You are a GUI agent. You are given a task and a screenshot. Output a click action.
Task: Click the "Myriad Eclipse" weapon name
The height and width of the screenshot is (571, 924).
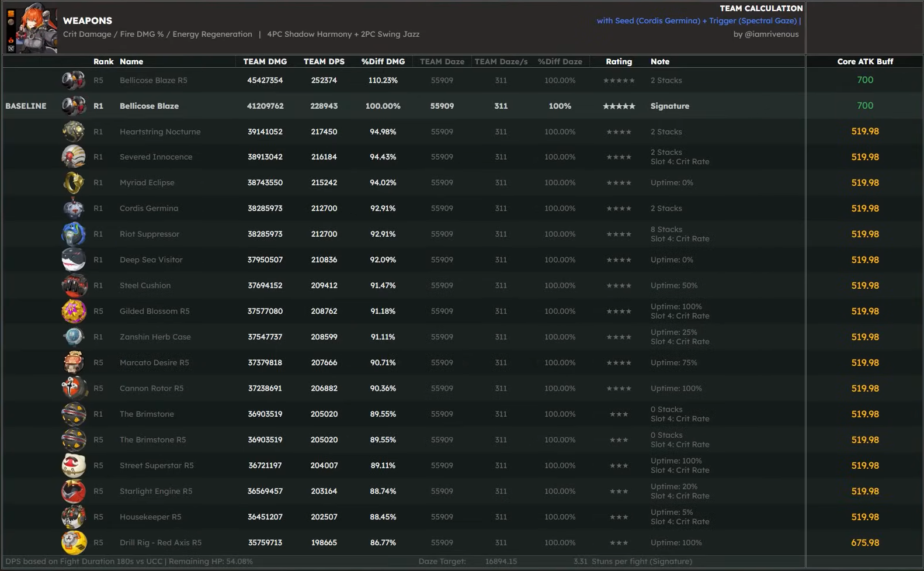tap(147, 182)
